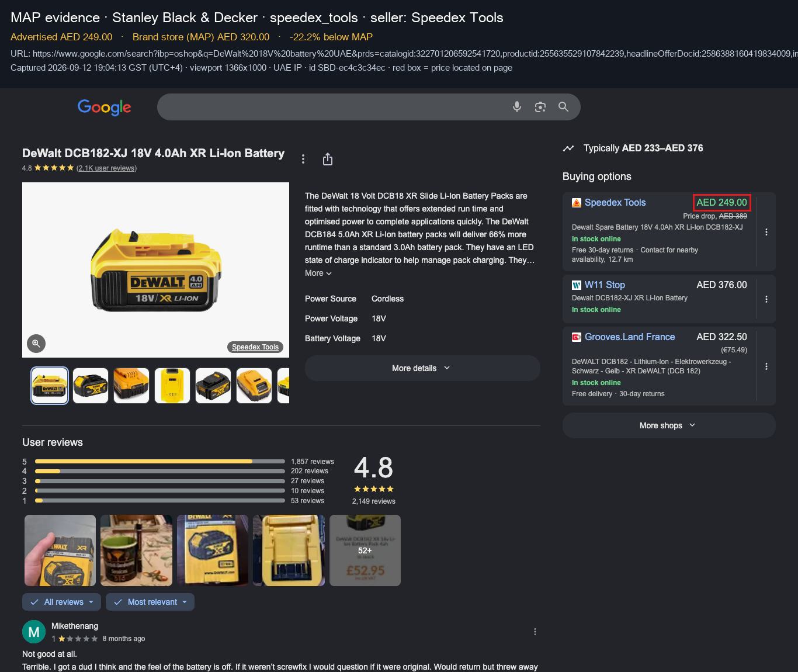
Task: Filter by the 1-star rating bar
Action: (x=160, y=501)
